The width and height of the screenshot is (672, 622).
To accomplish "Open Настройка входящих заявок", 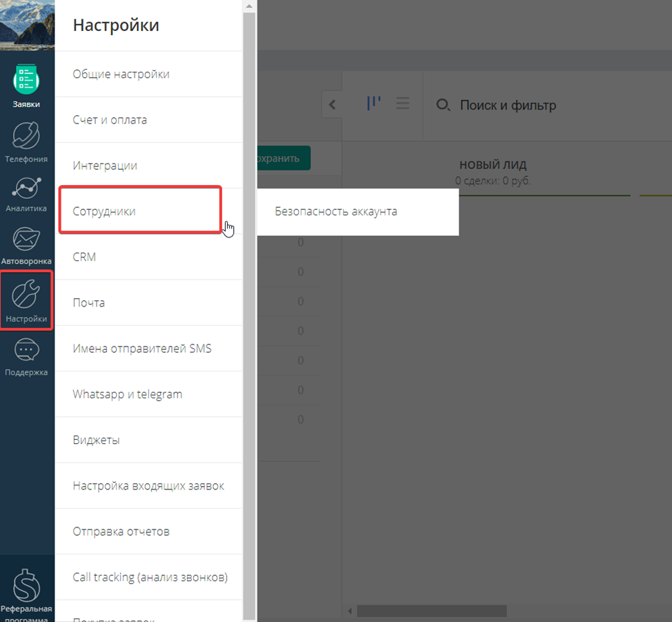I will click(x=149, y=485).
